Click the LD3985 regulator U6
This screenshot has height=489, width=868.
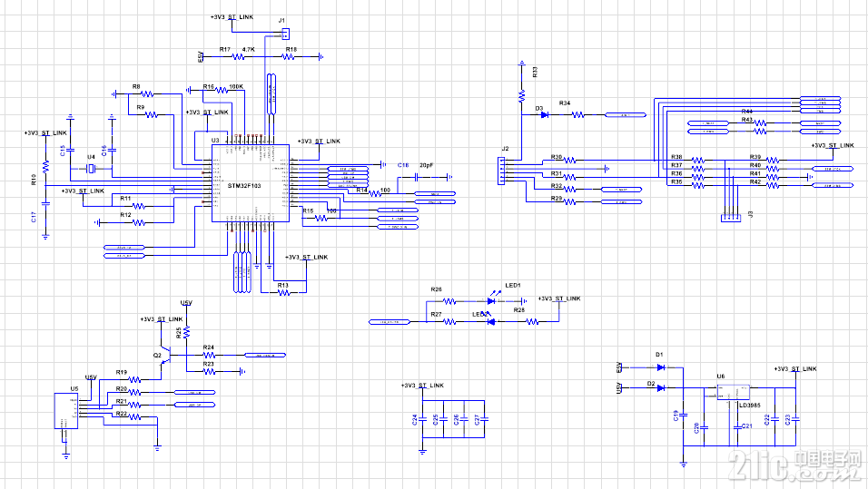pyautogui.click(x=734, y=392)
